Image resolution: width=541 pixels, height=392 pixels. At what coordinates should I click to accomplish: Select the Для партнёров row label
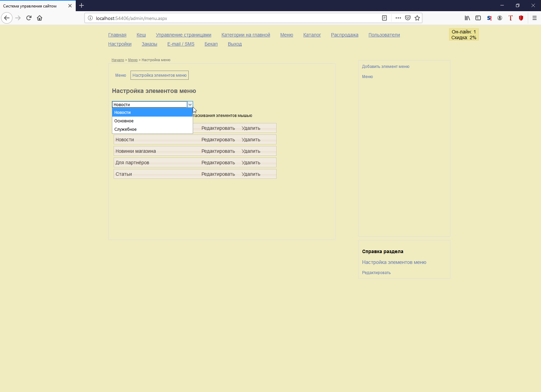[132, 163]
